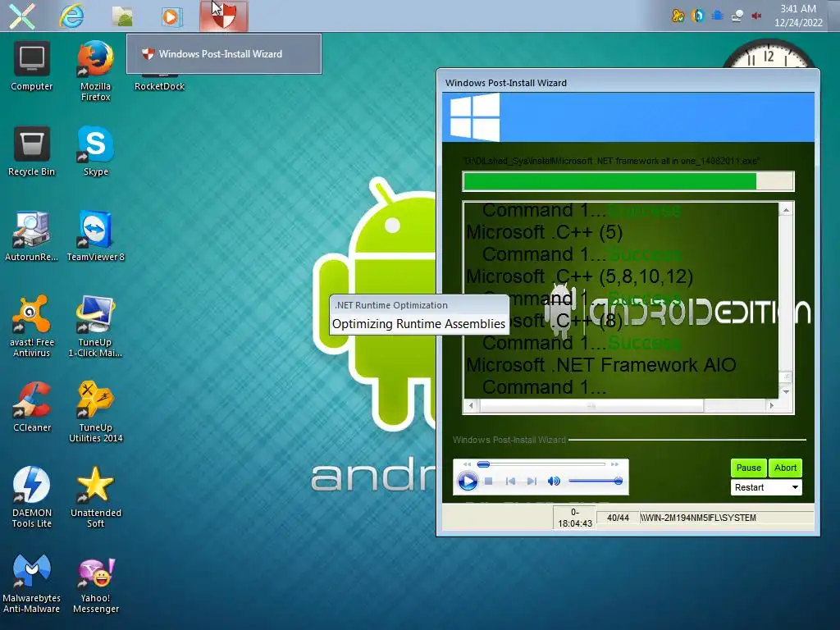The width and height of the screenshot is (840, 630).
Task: Click the network tray icon
Action: pyautogui.click(x=737, y=16)
